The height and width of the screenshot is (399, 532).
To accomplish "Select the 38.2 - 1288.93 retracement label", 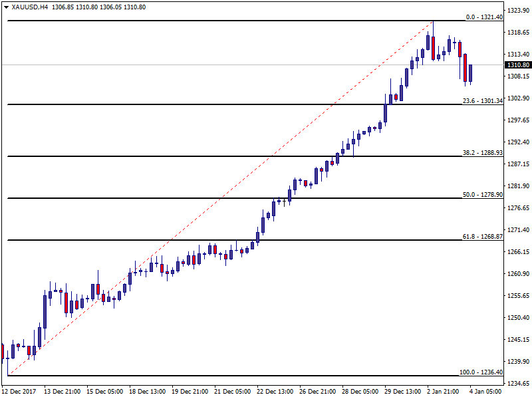I will 481,153.
